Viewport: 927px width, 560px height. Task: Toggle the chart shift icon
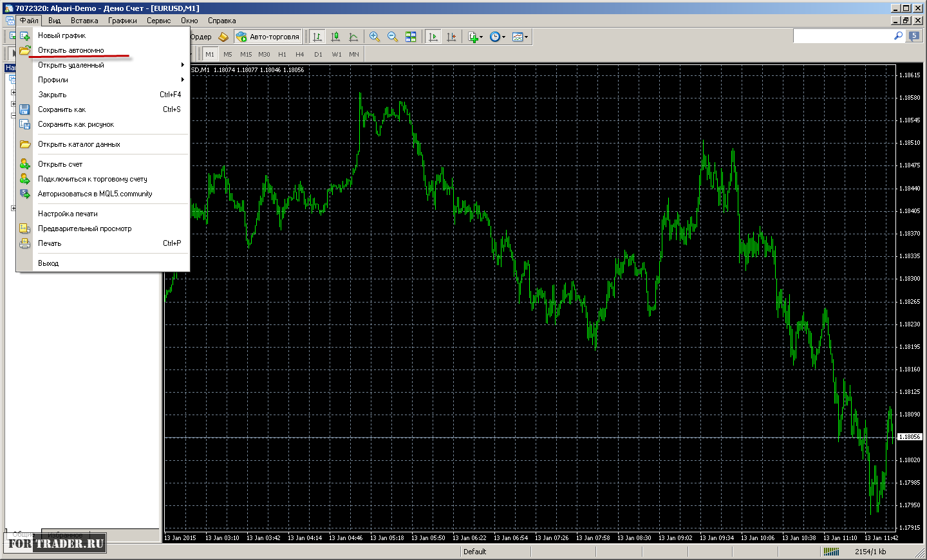pos(451,37)
